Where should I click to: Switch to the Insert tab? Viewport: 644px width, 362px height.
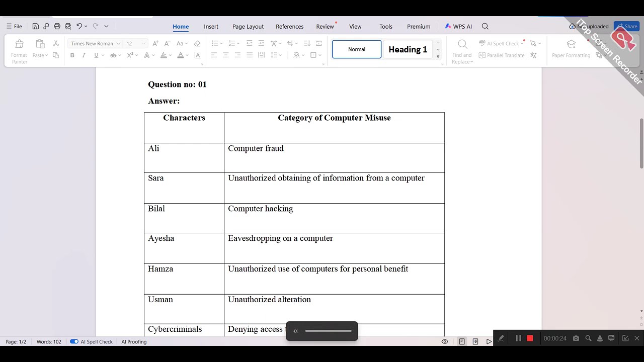click(211, 27)
